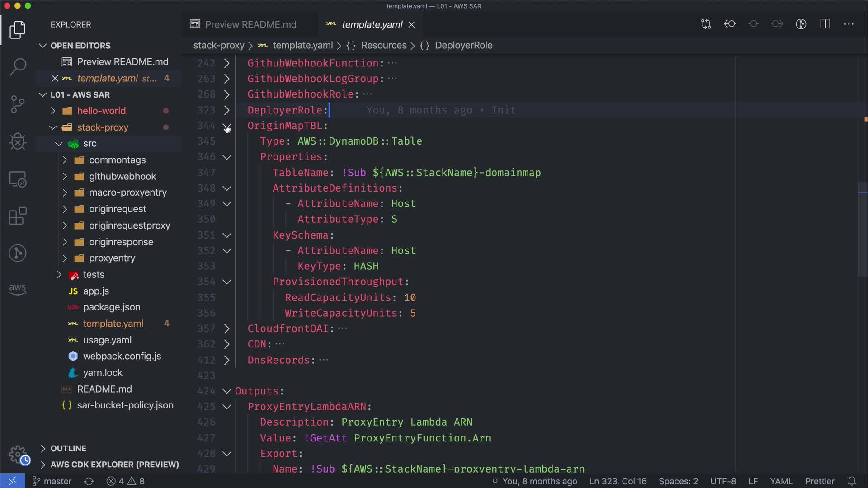
Task: Click Resources in breadcrumb path
Action: [383, 45]
